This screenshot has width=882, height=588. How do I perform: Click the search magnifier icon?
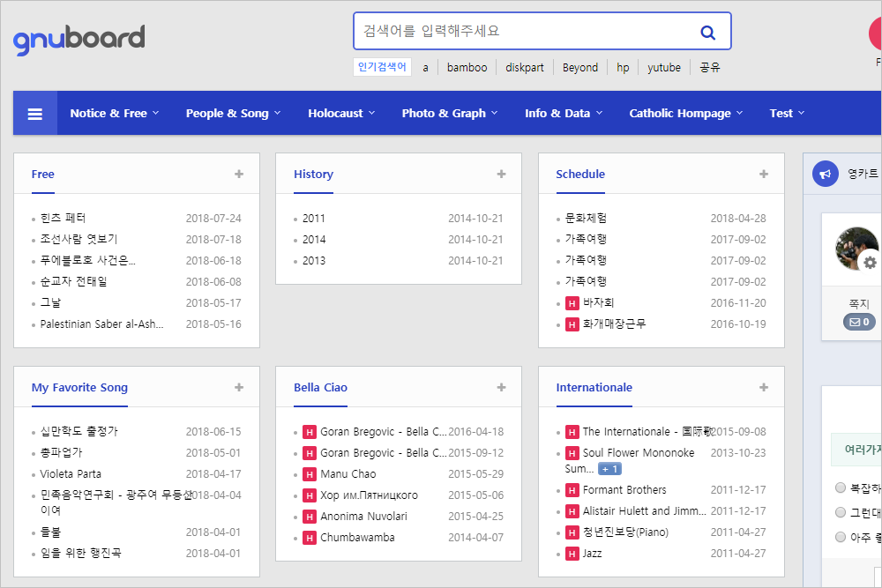pos(707,33)
